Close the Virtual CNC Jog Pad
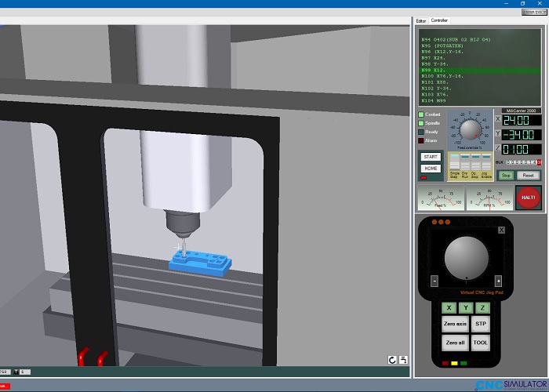Image resolution: width=549 pixels, height=392 pixels. coord(501,230)
